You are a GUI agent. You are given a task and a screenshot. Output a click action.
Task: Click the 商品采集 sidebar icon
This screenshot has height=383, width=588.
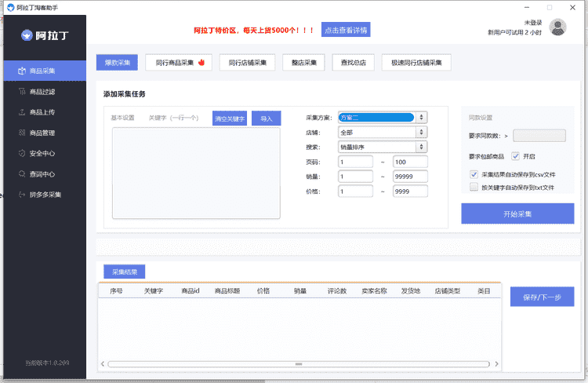click(22, 71)
